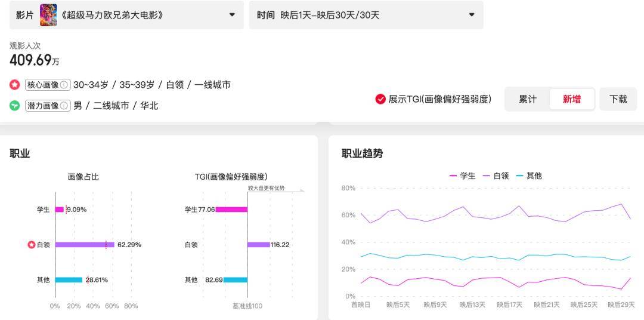Click the 职业趋势 panel title
This screenshot has height=320, width=644.
pos(363,154)
